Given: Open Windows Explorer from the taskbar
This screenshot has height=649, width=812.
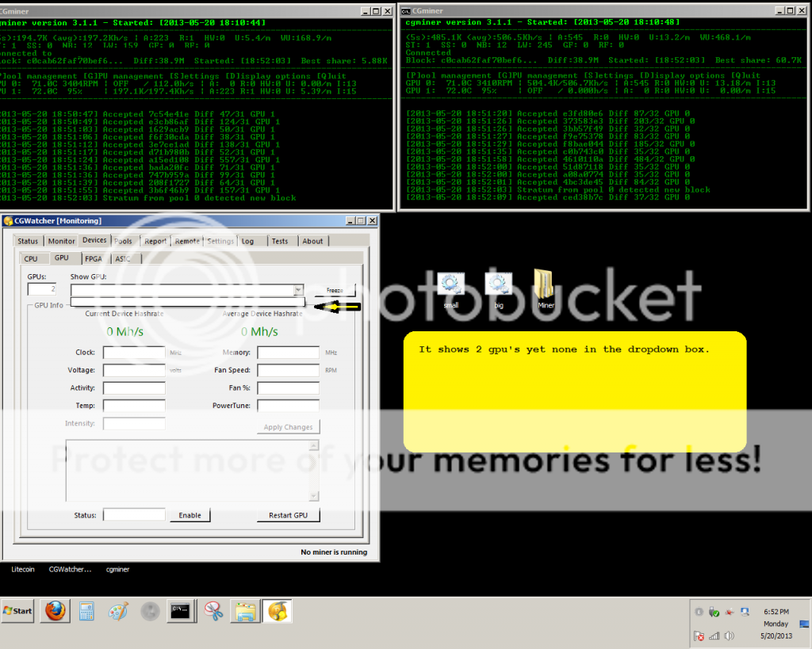Looking at the screenshot, I should click(246, 612).
